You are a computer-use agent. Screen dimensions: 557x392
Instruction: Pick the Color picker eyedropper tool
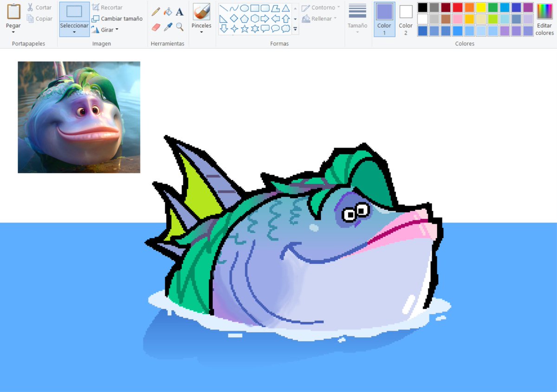click(168, 27)
